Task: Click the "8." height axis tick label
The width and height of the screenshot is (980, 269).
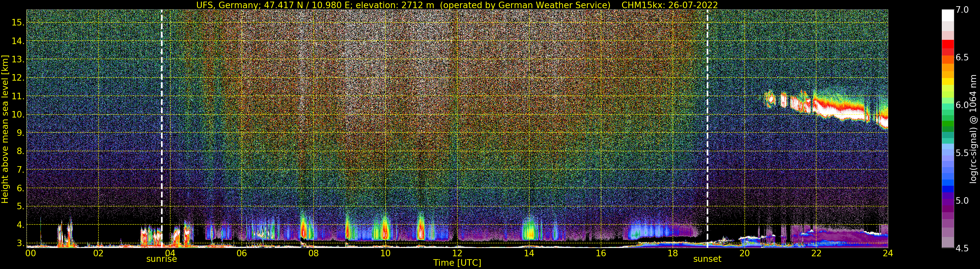Action: pyautogui.click(x=21, y=151)
